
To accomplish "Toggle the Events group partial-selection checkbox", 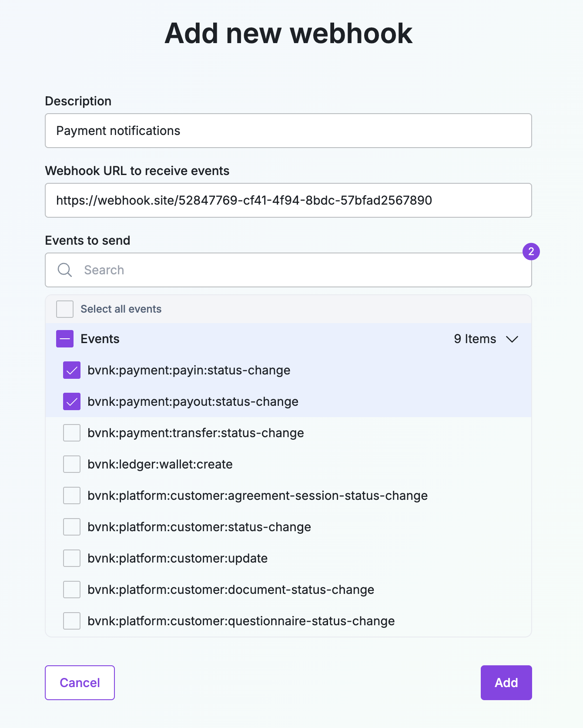I will [65, 339].
